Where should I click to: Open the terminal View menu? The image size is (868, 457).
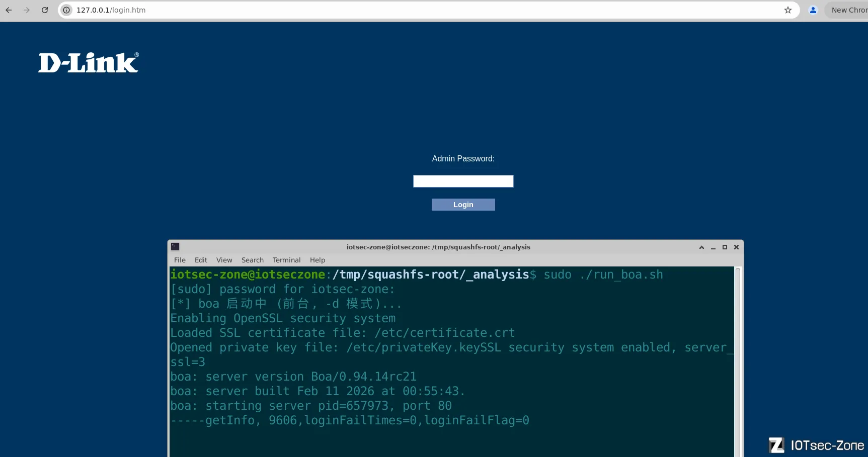pos(224,260)
